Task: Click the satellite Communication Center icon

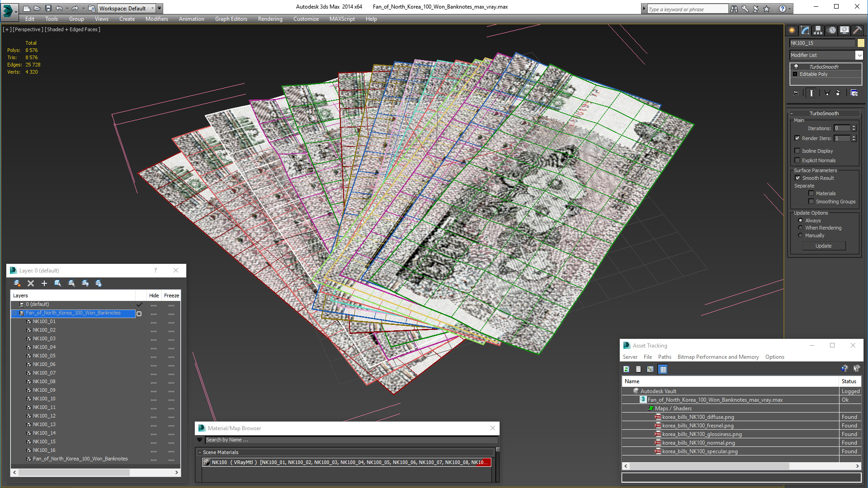Action: 756,9
